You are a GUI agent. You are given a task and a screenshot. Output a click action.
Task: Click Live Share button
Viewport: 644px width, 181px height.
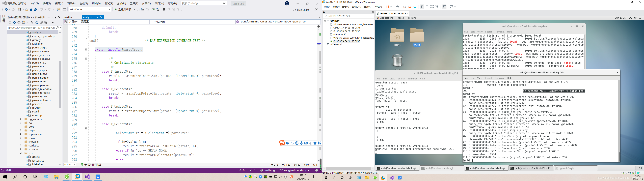301,10
